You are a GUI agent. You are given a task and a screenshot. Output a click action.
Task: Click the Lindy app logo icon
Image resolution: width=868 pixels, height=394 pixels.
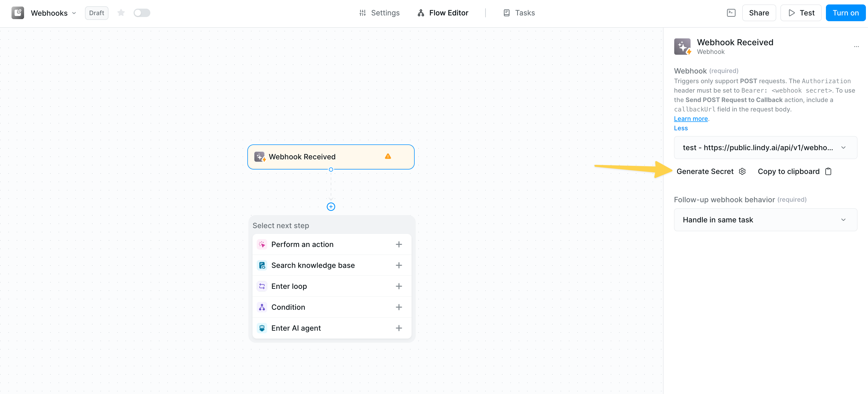pos(18,13)
